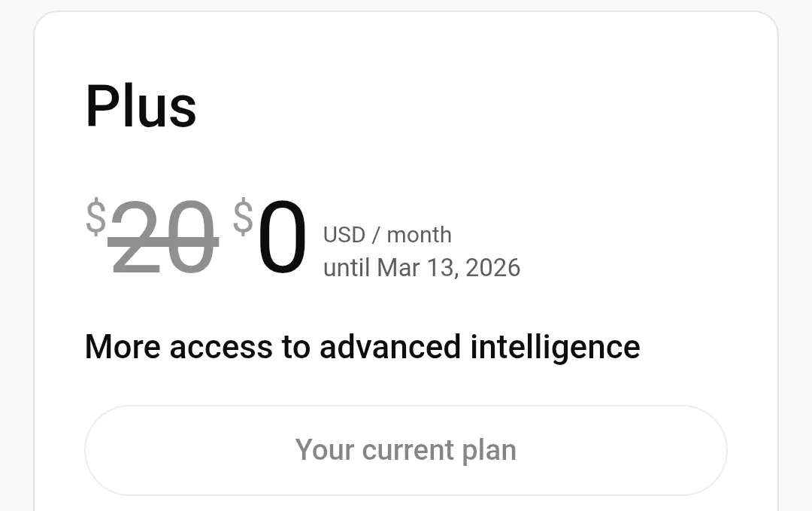Click the 'USD' currency text
The width and height of the screenshot is (812, 511).
coord(344,235)
